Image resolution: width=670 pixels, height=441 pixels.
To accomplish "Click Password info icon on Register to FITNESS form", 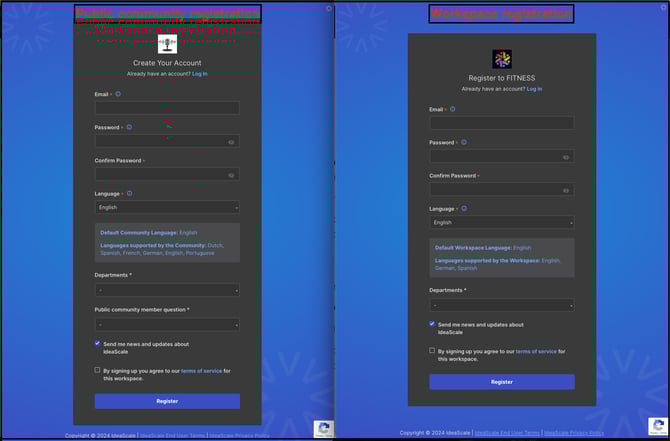I will (464, 142).
